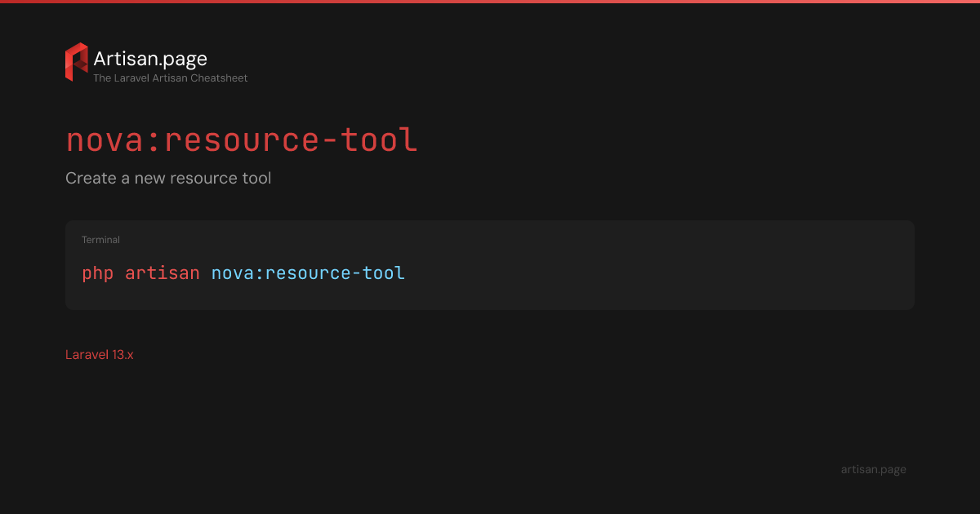Click 'The Laravel Artisan Cheatsheet' tagline
The width and height of the screenshot is (980, 514).
171,78
